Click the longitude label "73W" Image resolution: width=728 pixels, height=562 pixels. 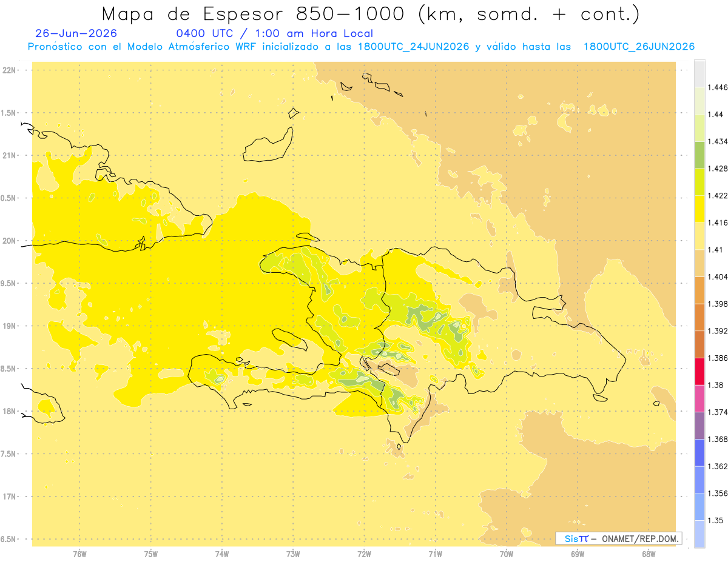click(x=293, y=554)
